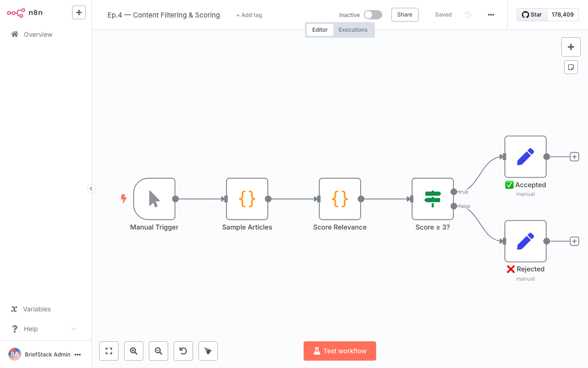Collapse the left sidebar
Viewport: 588px width, 368px height.
[91, 189]
